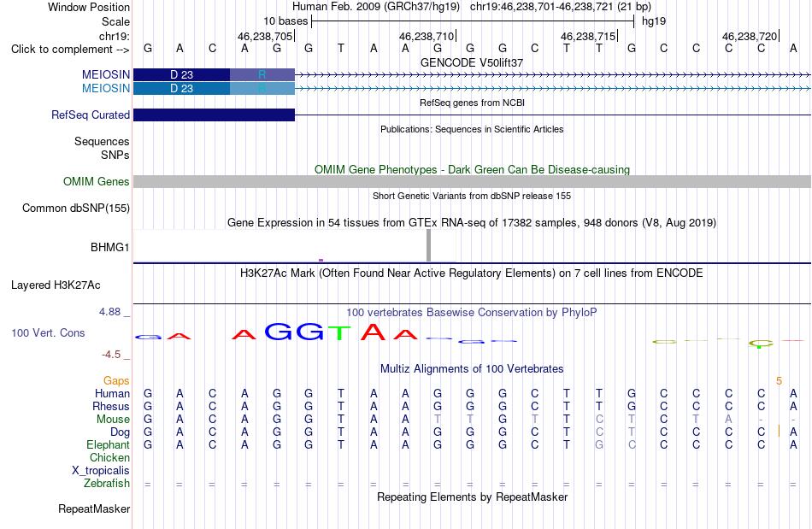The height and width of the screenshot is (529, 812).
Task: Click the Rhesus species row label
Action: pyautogui.click(x=111, y=406)
